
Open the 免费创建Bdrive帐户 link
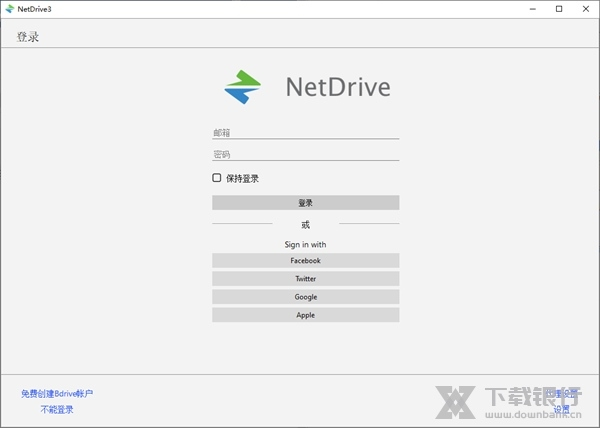click(57, 394)
